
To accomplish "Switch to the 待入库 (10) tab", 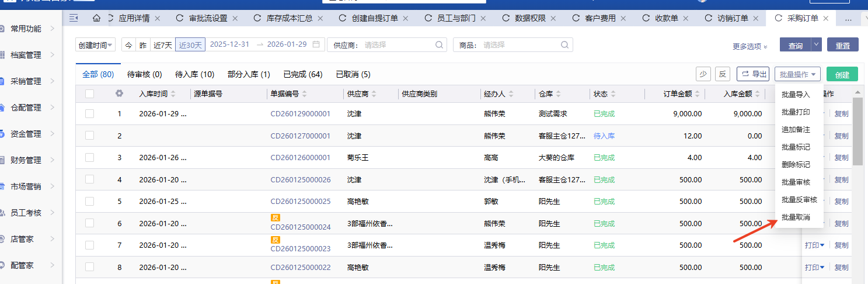I will 194,74.
